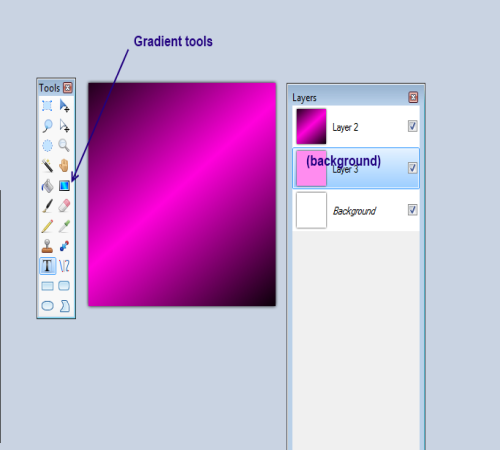Select the italic "Background" layer name
Image resolution: width=500 pixels, height=450 pixels.
(355, 211)
